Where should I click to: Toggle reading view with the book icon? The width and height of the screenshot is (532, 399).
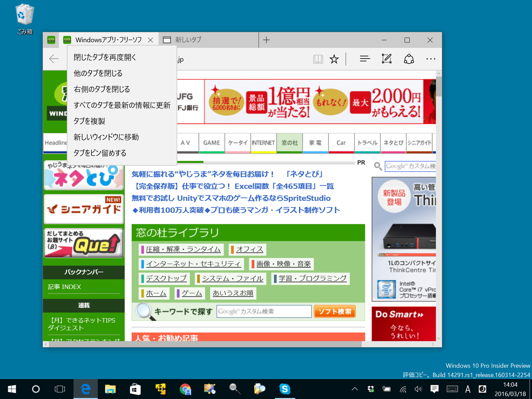[x=318, y=59]
